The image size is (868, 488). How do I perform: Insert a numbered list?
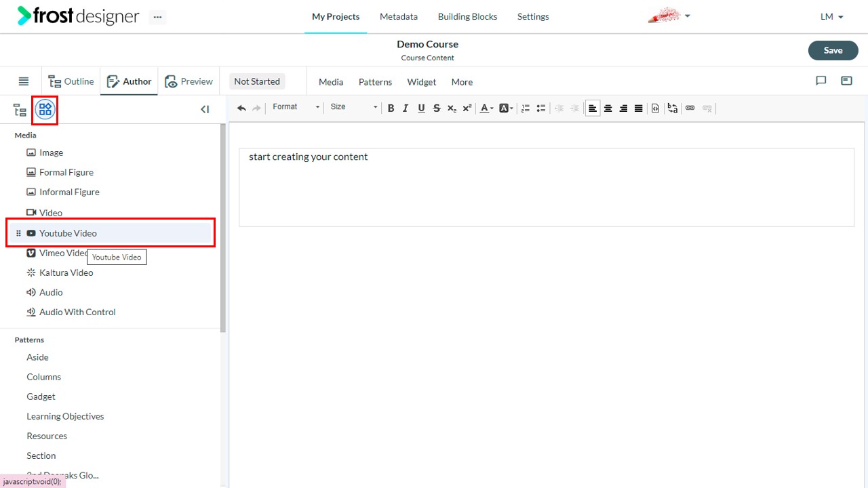526,108
